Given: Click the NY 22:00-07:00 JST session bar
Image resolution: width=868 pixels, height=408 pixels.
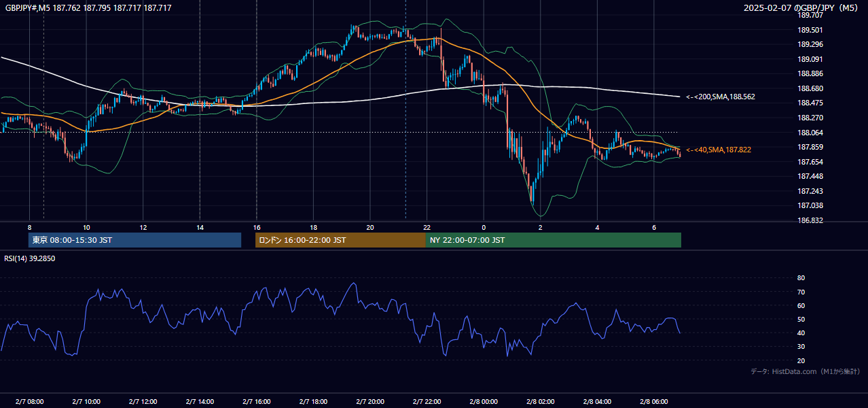Looking at the screenshot, I should 554,240.
